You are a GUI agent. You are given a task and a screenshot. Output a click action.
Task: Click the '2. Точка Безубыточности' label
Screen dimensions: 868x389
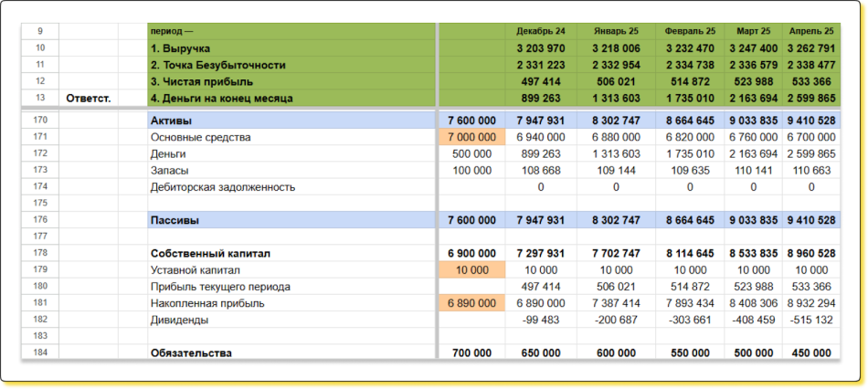click(218, 65)
